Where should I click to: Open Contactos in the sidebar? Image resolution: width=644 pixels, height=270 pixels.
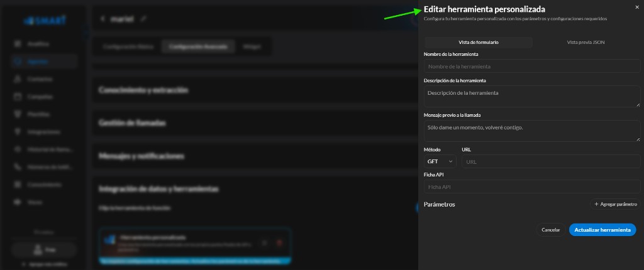[44, 78]
